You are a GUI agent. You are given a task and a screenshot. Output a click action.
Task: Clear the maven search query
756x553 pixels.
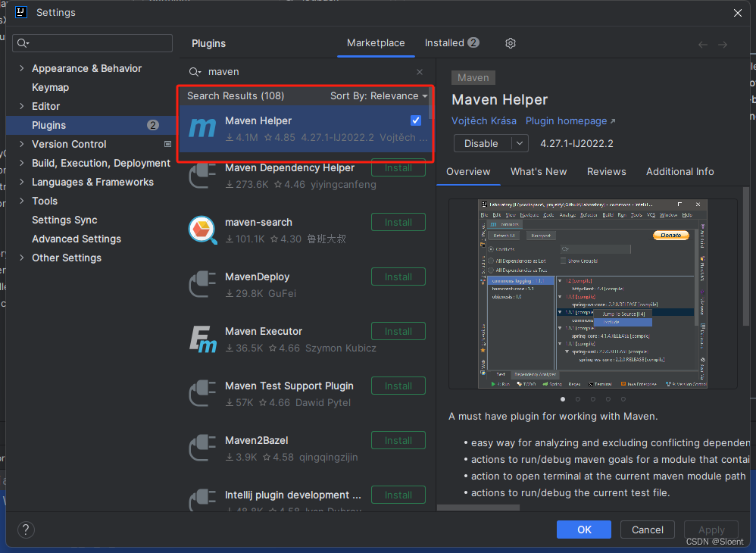420,72
